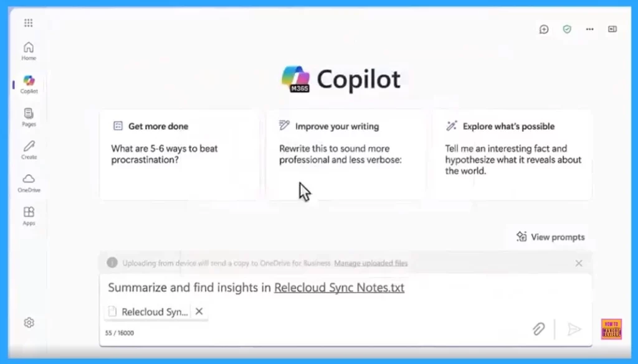Toggle the side panel icon at top right
The image size is (638, 364).
click(x=612, y=29)
